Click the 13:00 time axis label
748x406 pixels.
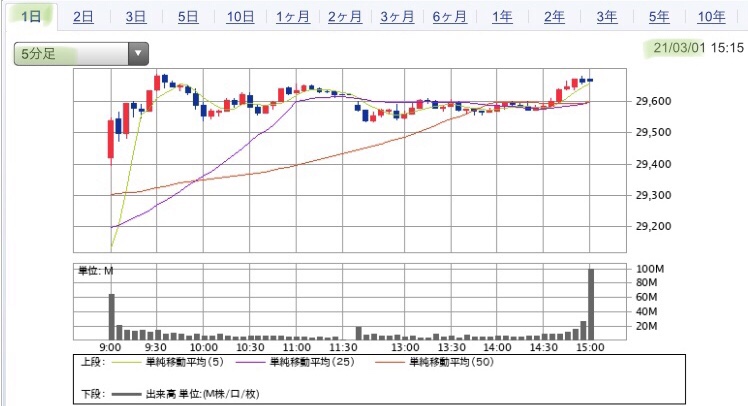pyautogui.click(x=405, y=347)
